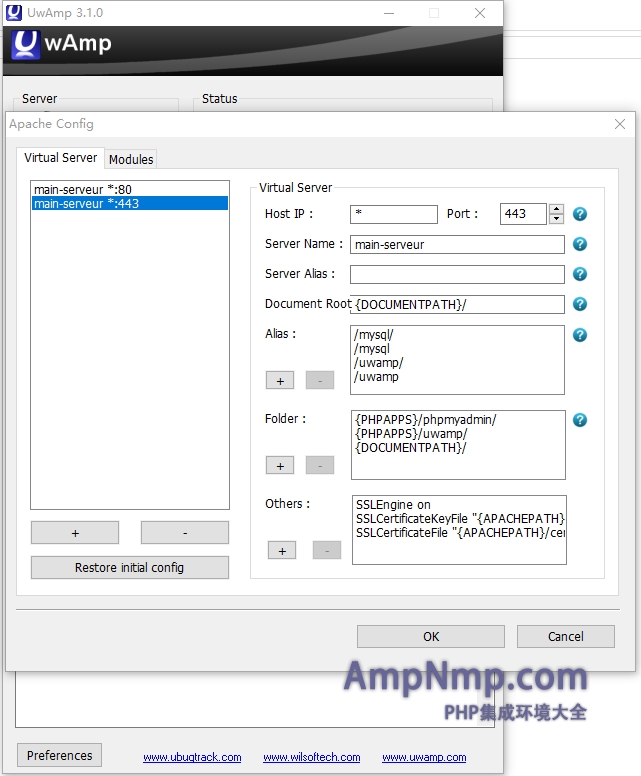The width and height of the screenshot is (641, 776).
Task: Confirm settings with the OK button
Action: (x=430, y=636)
